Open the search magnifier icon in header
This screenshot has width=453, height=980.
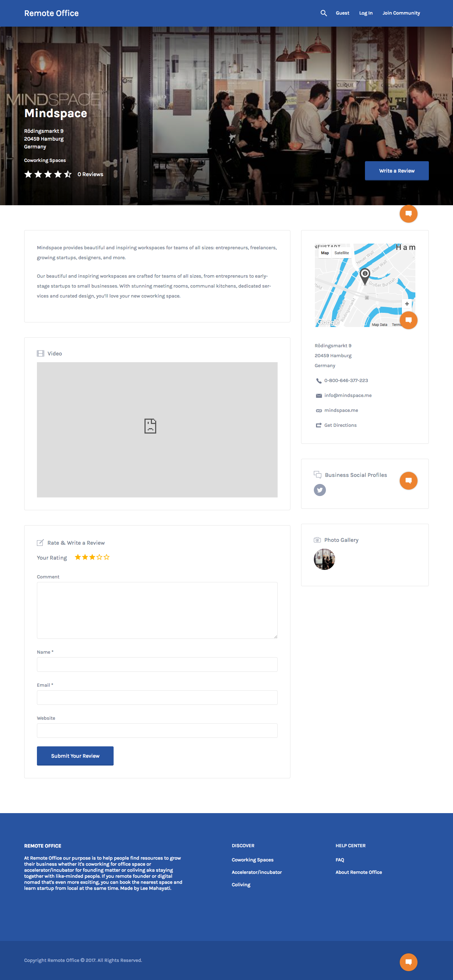(x=323, y=13)
